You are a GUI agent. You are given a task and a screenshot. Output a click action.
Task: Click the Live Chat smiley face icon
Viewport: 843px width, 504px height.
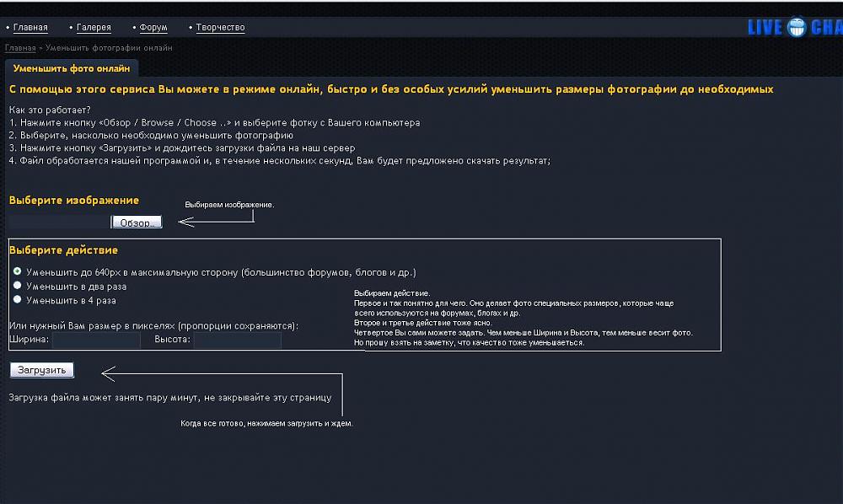click(x=797, y=28)
